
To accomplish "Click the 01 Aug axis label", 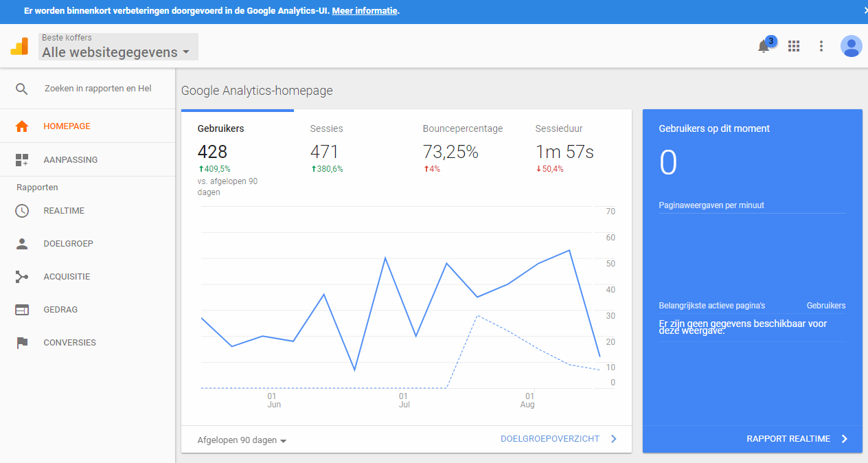I will [529, 400].
